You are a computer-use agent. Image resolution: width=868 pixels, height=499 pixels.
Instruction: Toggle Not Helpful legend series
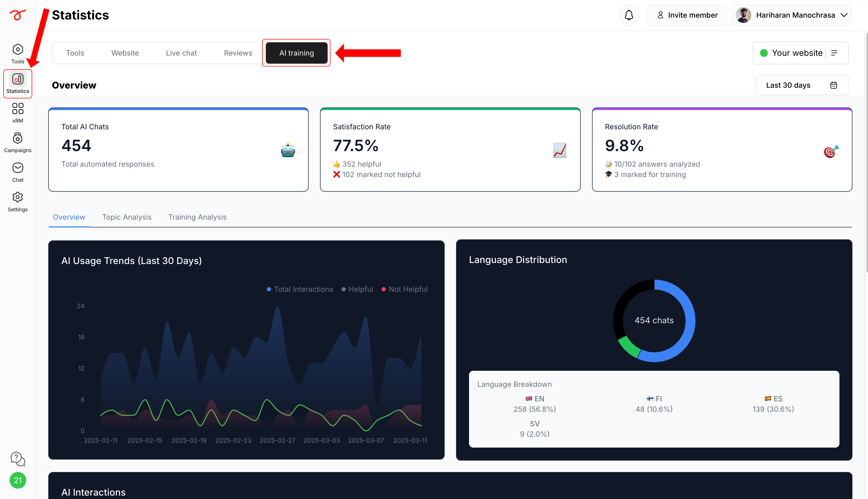pos(405,289)
